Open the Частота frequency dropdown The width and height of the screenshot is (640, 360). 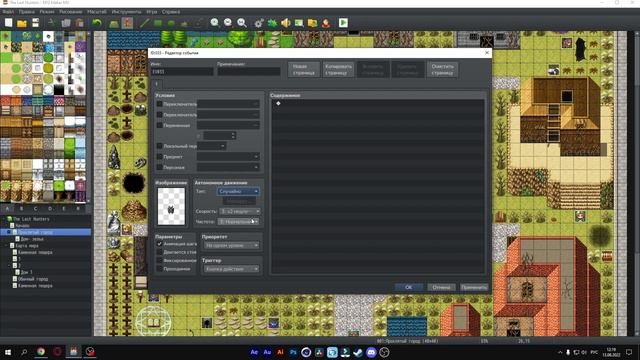[238, 221]
